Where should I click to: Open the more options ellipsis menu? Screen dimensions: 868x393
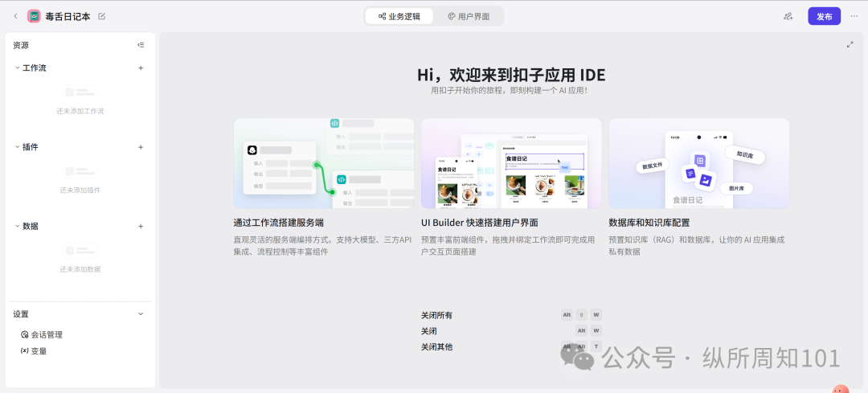pos(854,17)
